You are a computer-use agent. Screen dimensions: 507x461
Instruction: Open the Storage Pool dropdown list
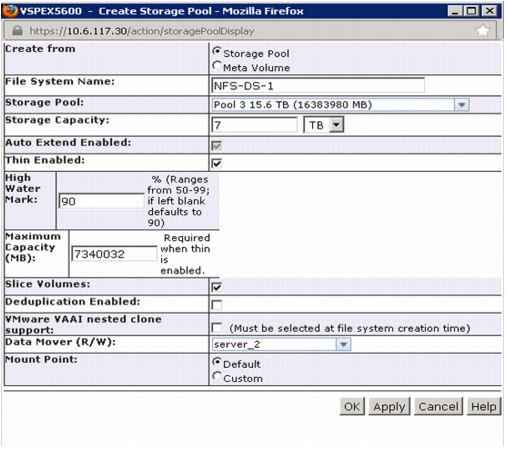point(341,105)
